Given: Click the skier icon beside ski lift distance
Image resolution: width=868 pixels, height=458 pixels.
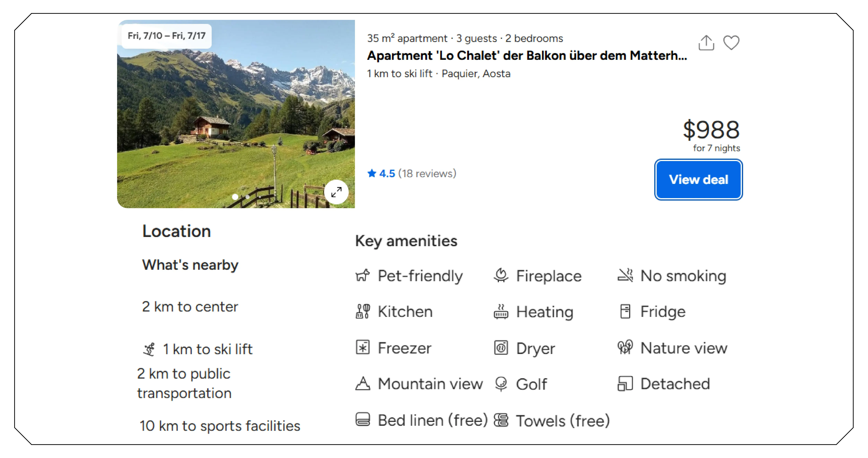Looking at the screenshot, I should (149, 349).
